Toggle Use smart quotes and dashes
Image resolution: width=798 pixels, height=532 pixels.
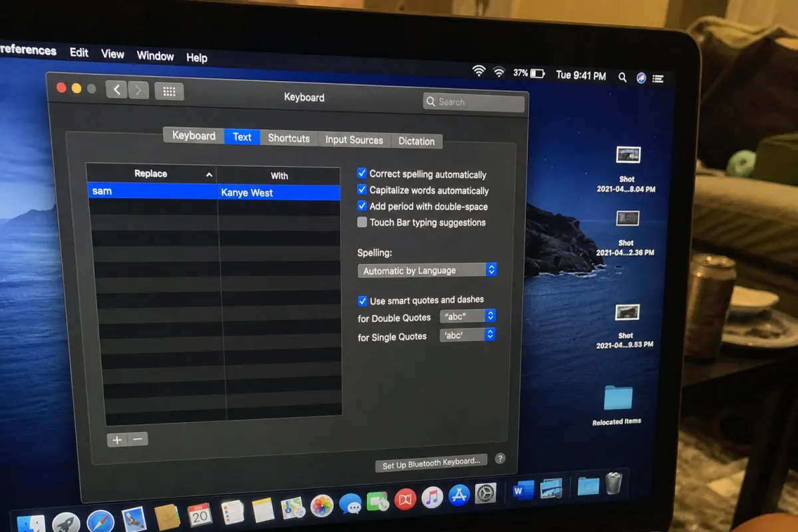pyautogui.click(x=362, y=301)
